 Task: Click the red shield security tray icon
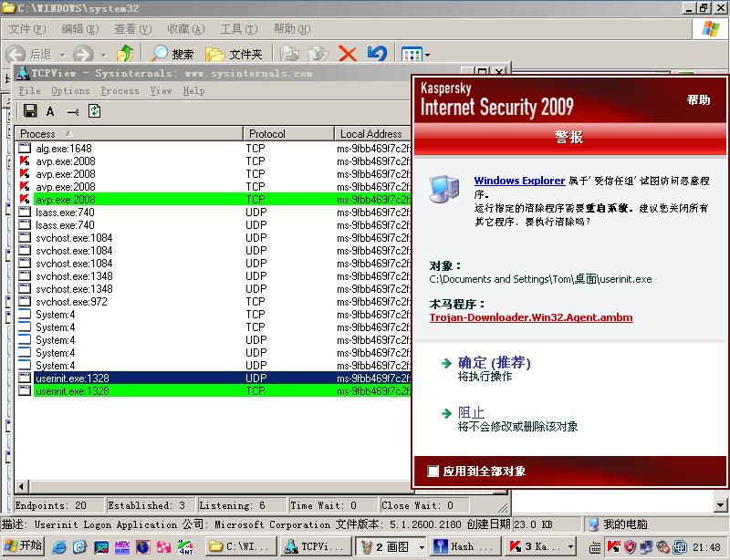630,547
